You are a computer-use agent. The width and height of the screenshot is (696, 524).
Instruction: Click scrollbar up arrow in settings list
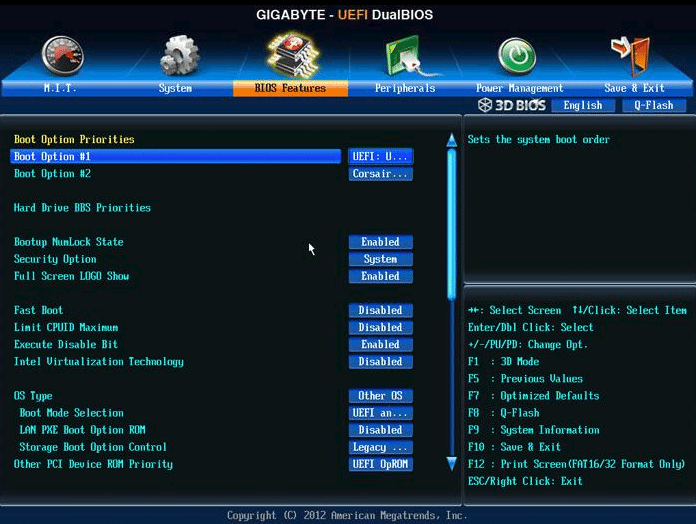451,138
